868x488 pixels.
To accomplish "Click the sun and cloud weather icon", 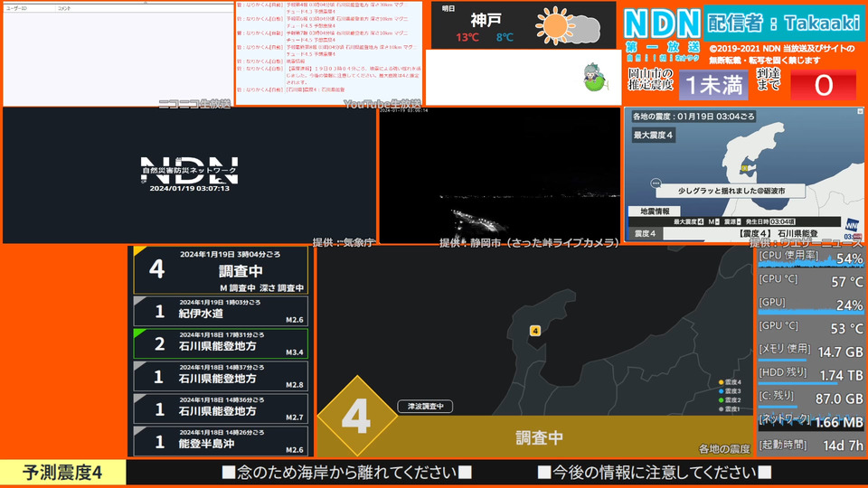I will (568, 25).
